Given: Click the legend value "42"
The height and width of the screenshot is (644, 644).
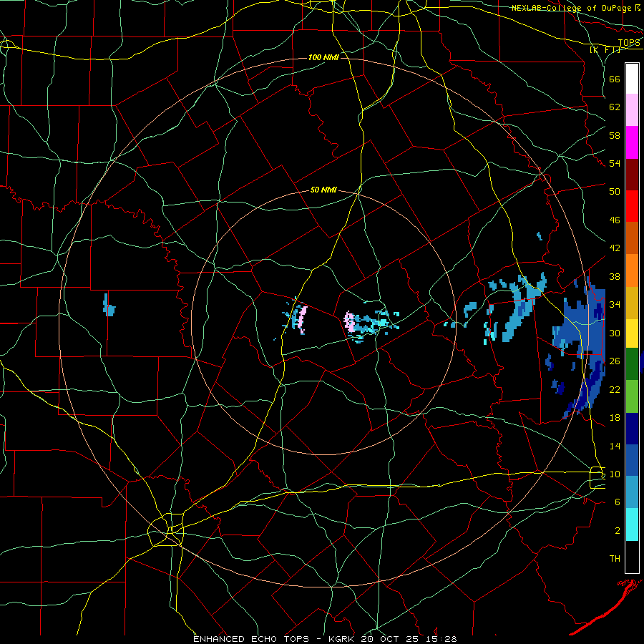Looking at the screenshot, I should pos(615,248).
